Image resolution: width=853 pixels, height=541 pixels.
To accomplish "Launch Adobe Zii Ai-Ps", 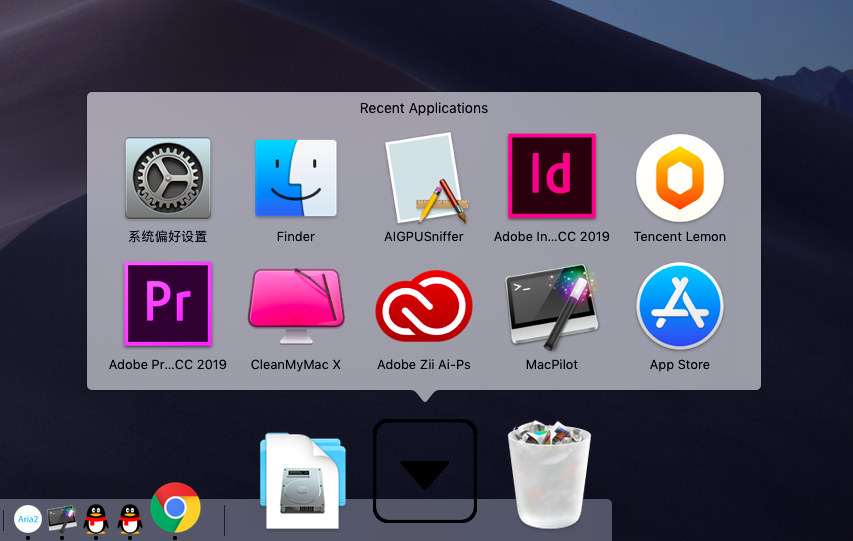I will (x=424, y=305).
